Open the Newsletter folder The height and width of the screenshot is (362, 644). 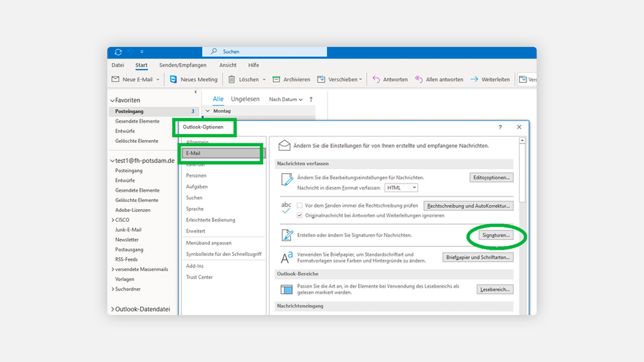(127, 239)
